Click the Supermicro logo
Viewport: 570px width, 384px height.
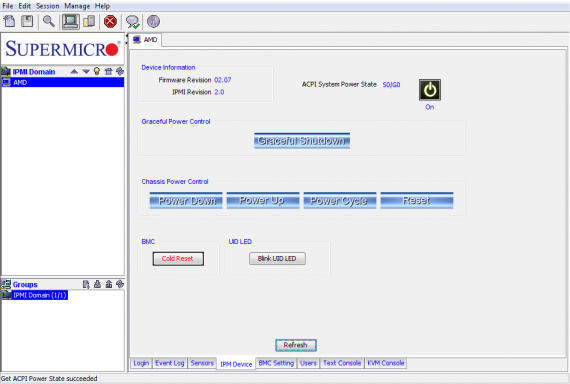(63, 49)
